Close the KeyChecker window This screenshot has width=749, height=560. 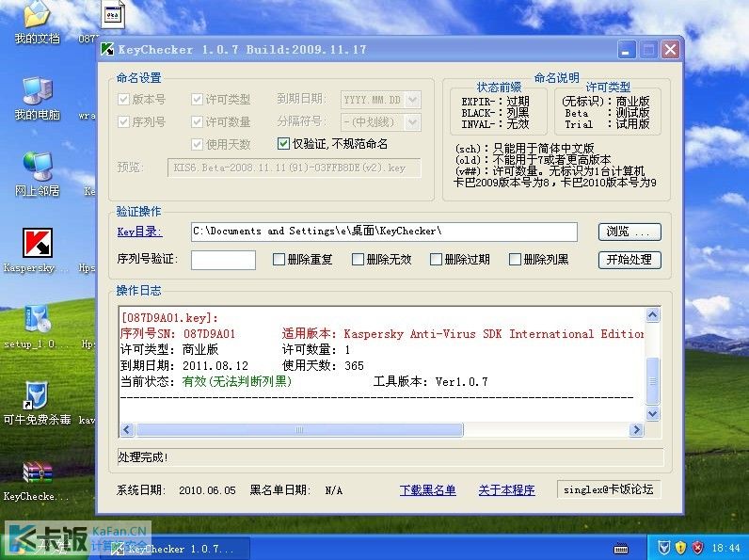tap(670, 49)
